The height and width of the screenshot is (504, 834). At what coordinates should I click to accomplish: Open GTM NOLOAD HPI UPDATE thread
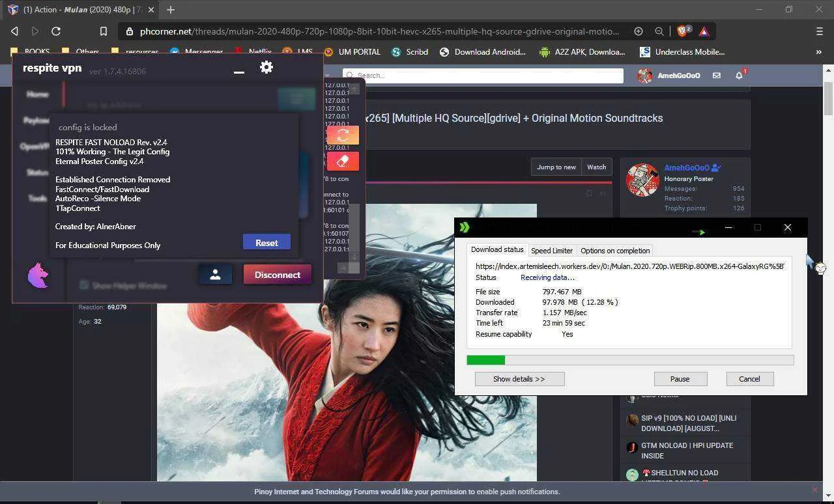687,451
